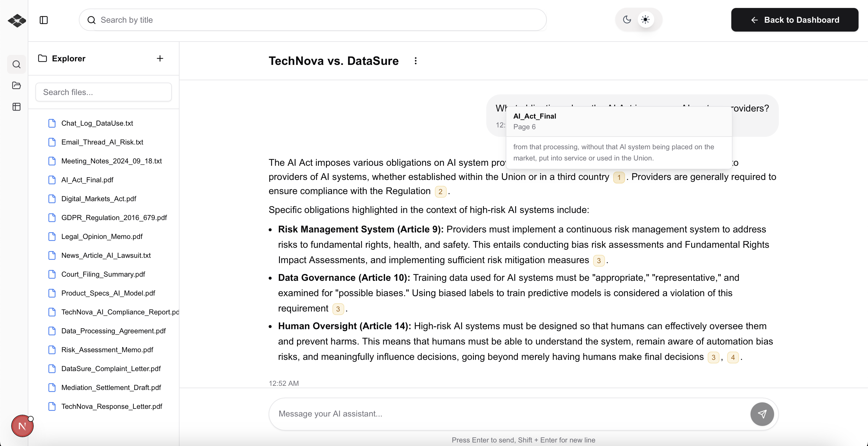Open three-dot menu beside TechNova vs. DataSure
The height and width of the screenshot is (446, 868).
pos(415,61)
